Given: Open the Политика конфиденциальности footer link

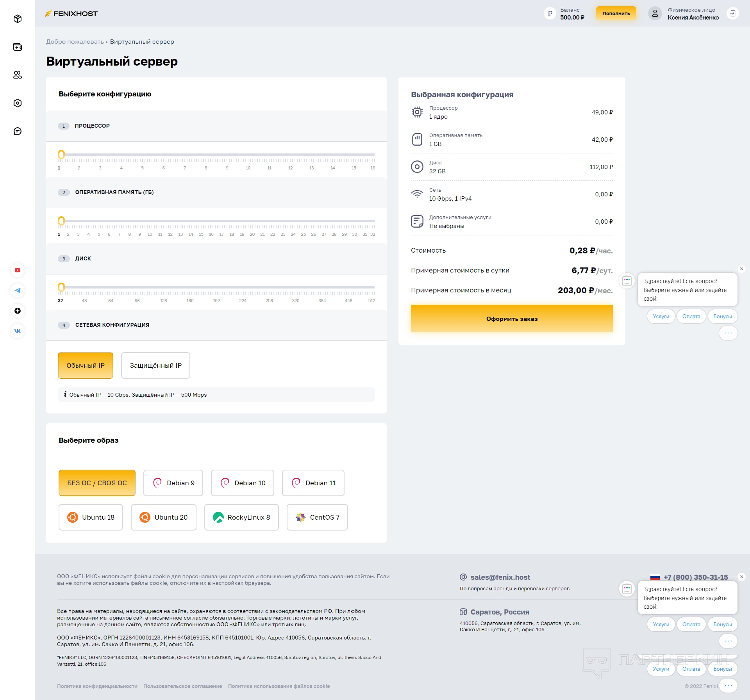Looking at the screenshot, I should [x=97, y=686].
